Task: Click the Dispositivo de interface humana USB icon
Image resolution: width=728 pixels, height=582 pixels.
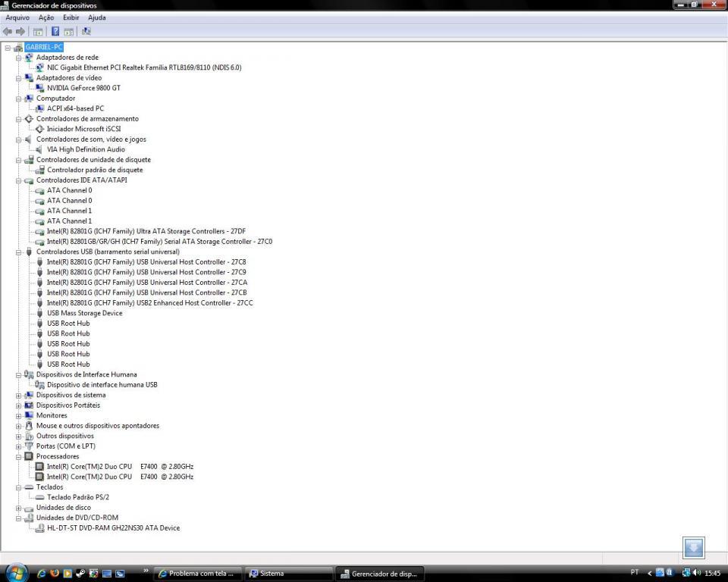Action: click(40, 385)
